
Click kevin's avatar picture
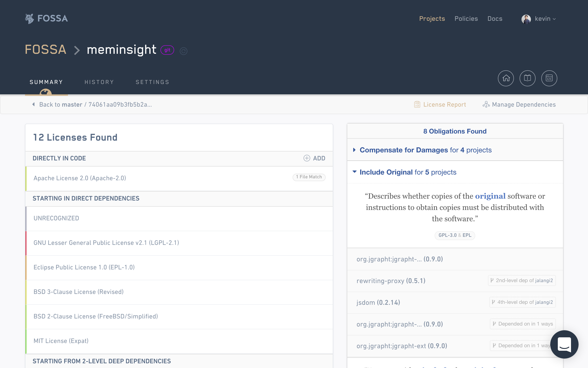coord(526,19)
